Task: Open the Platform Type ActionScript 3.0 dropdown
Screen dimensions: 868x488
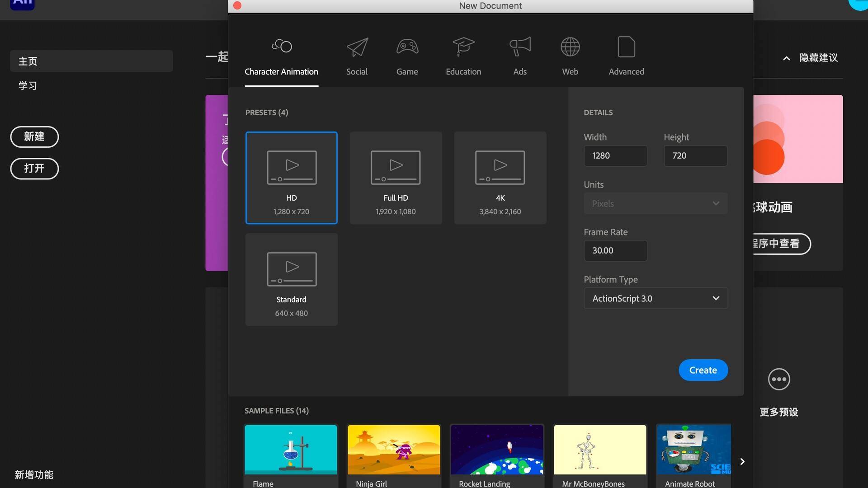Action: pos(655,298)
